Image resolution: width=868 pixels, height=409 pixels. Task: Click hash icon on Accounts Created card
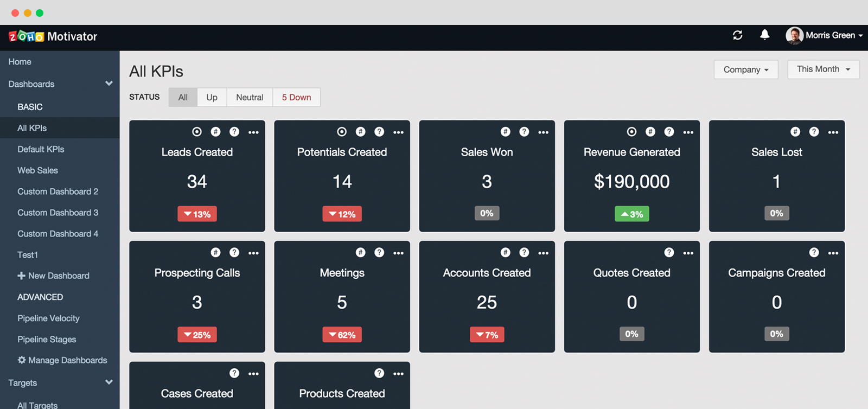[x=505, y=253]
